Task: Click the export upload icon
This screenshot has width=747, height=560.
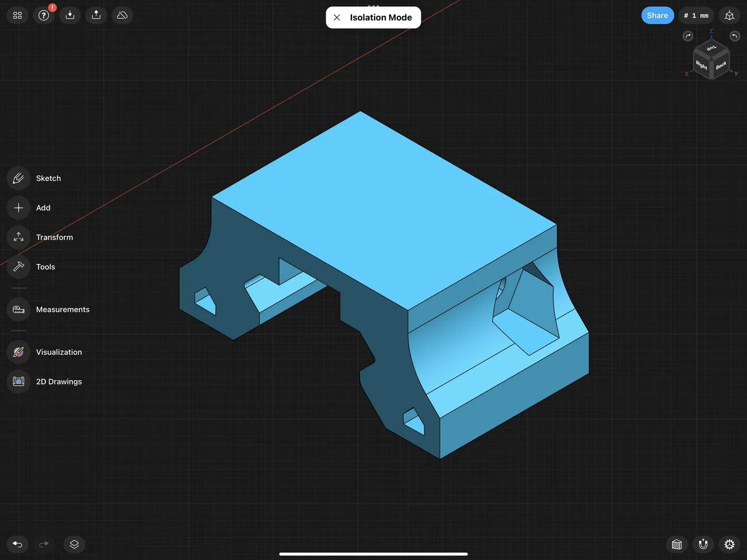Action: pyautogui.click(x=96, y=15)
